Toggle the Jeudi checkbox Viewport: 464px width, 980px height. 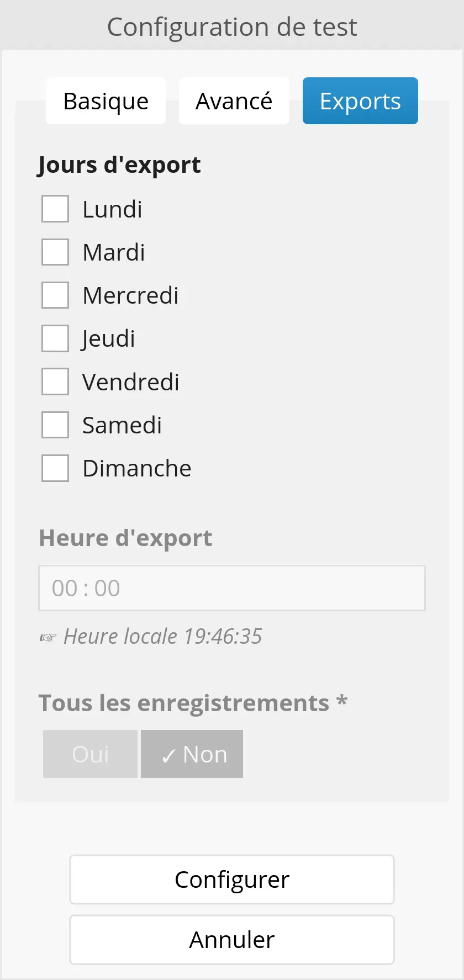coord(55,338)
